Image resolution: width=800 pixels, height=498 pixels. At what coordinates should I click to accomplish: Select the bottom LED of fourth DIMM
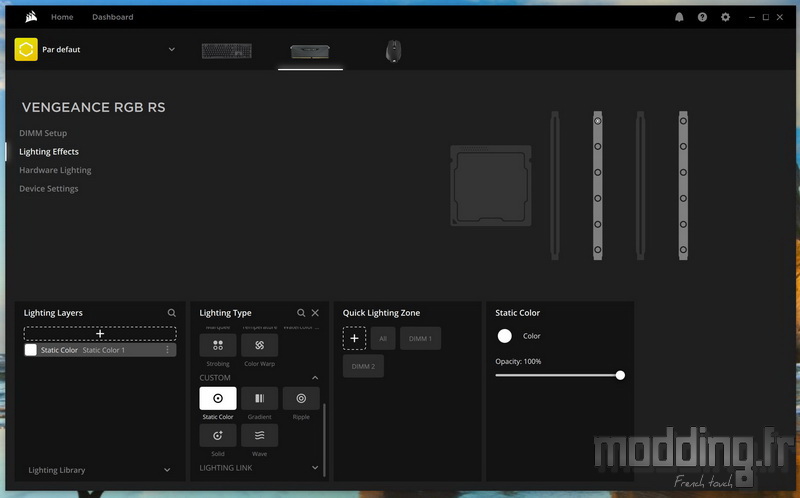pos(683,250)
